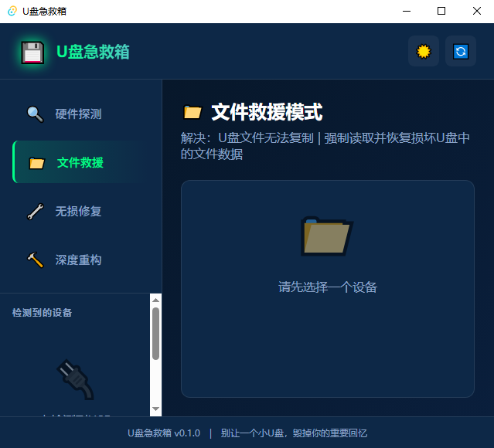Close the U盘急救箱 window
The width and height of the screenshot is (494, 448).
click(x=477, y=11)
